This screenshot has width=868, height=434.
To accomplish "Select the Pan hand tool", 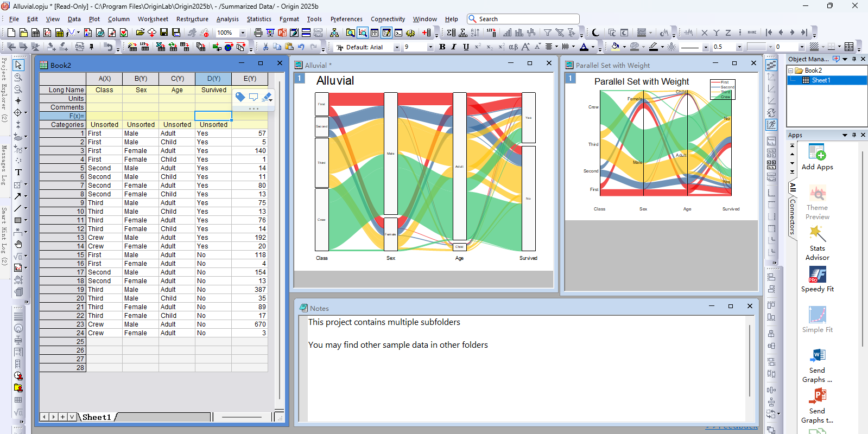I will click(18, 244).
